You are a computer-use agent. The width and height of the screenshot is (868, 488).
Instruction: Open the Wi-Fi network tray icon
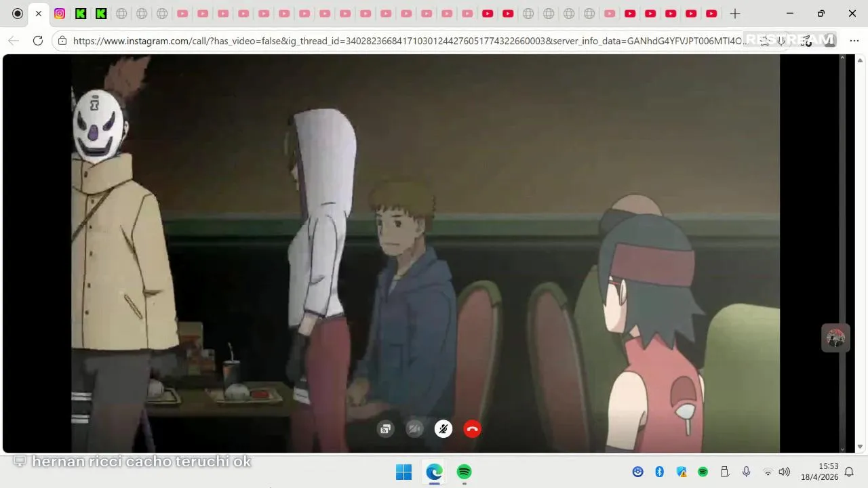tap(768, 472)
